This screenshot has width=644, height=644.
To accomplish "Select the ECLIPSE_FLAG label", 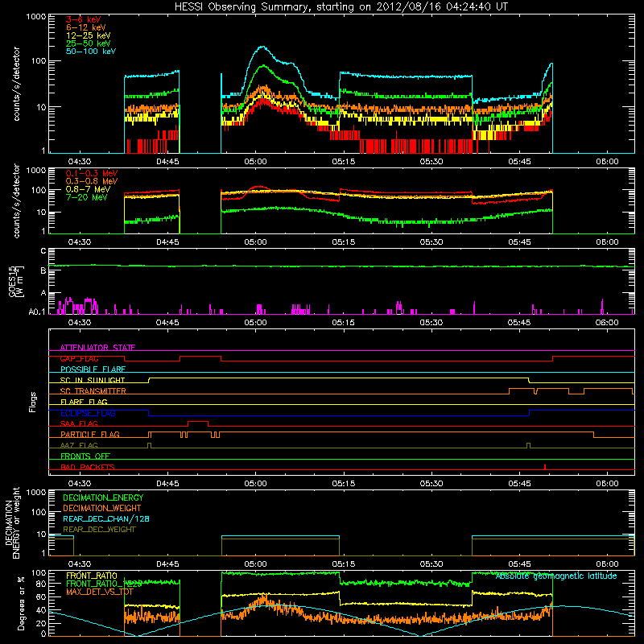I will [x=88, y=413].
